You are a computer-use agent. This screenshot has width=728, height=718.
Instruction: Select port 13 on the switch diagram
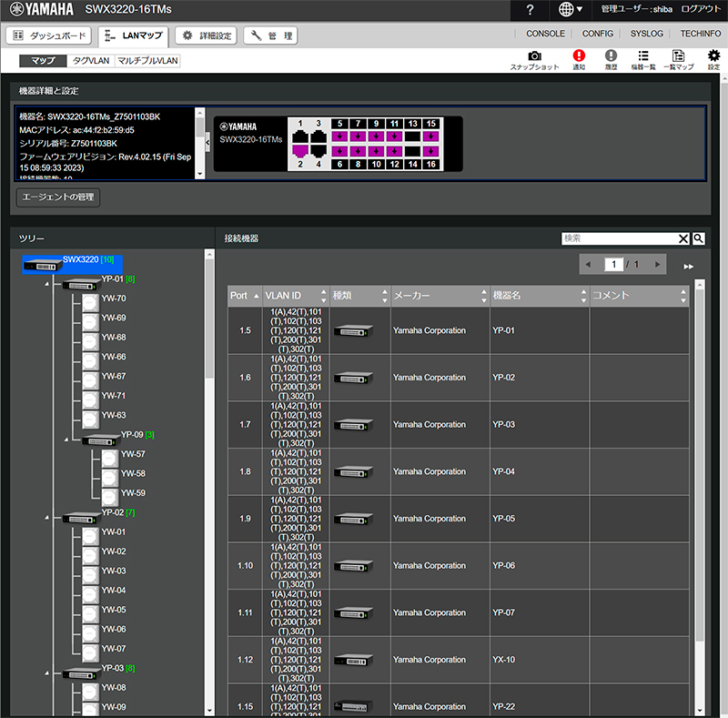413,137
